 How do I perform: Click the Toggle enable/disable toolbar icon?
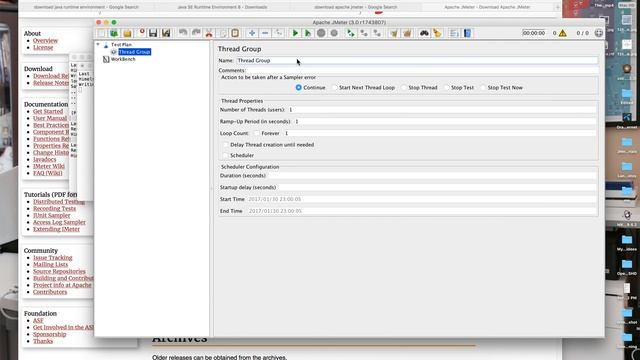point(278,33)
